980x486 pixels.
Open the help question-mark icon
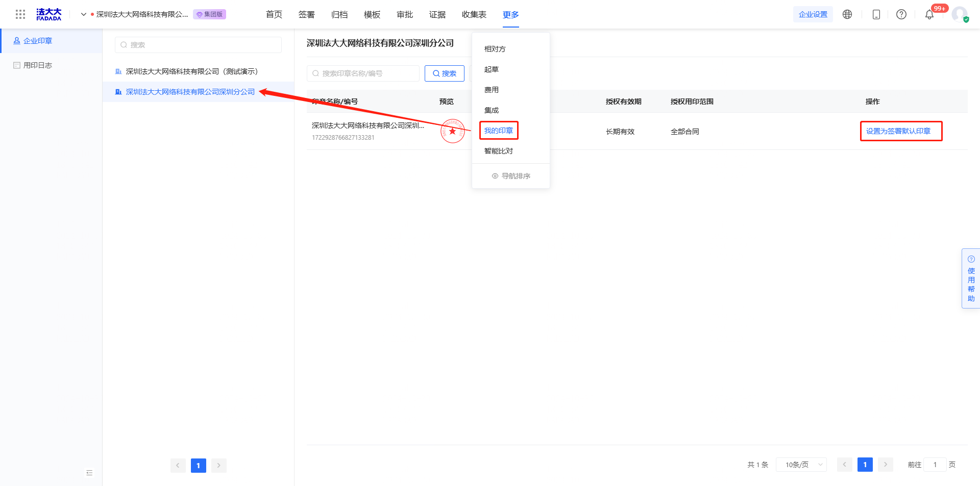click(x=901, y=14)
